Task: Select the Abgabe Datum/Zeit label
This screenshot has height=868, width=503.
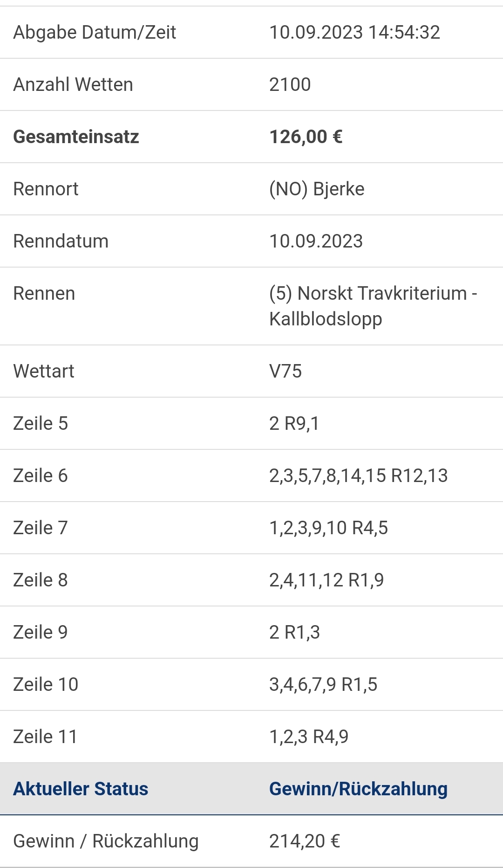Action: pos(95,33)
